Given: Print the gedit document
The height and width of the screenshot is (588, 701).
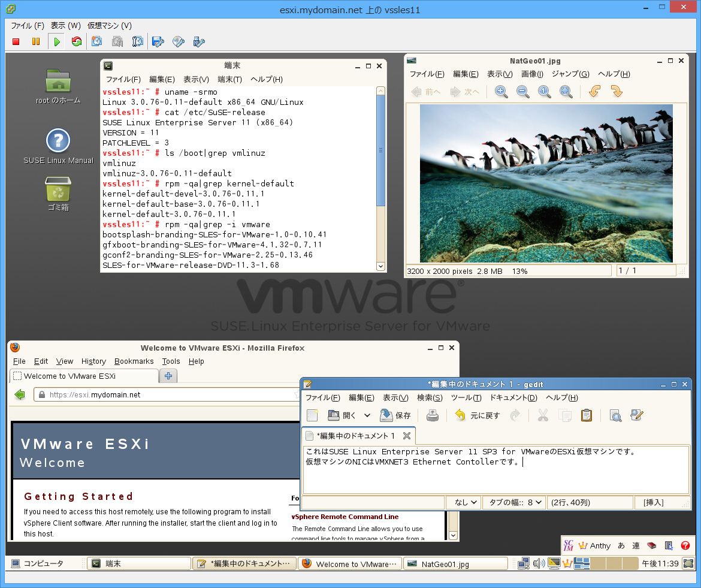Looking at the screenshot, I should [x=433, y=415].
